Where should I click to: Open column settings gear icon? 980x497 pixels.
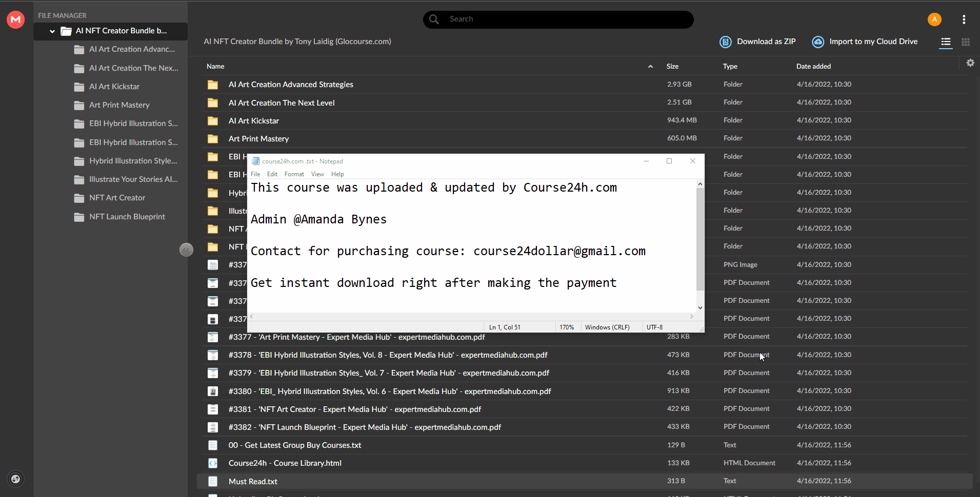click(970, 63)
